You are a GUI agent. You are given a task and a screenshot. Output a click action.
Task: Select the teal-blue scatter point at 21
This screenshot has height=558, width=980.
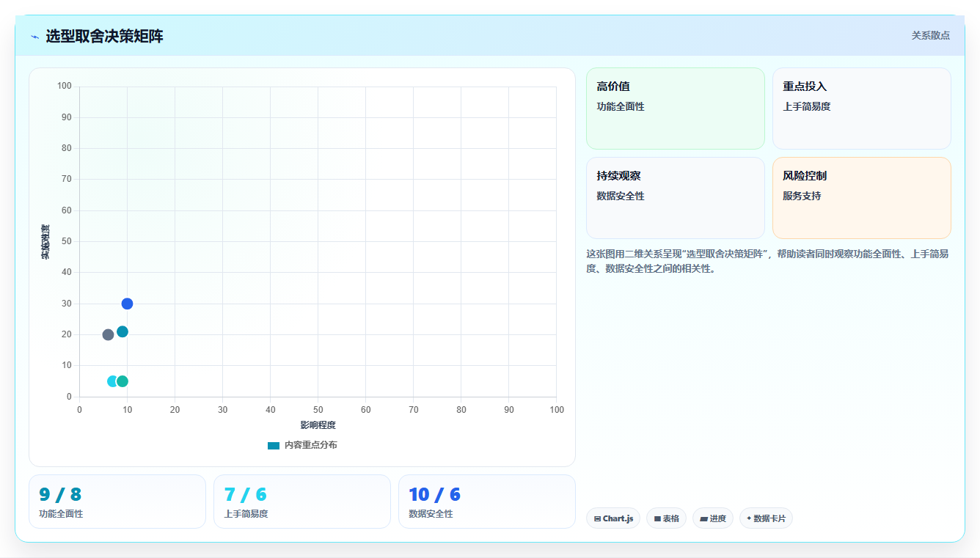point(122,331)
